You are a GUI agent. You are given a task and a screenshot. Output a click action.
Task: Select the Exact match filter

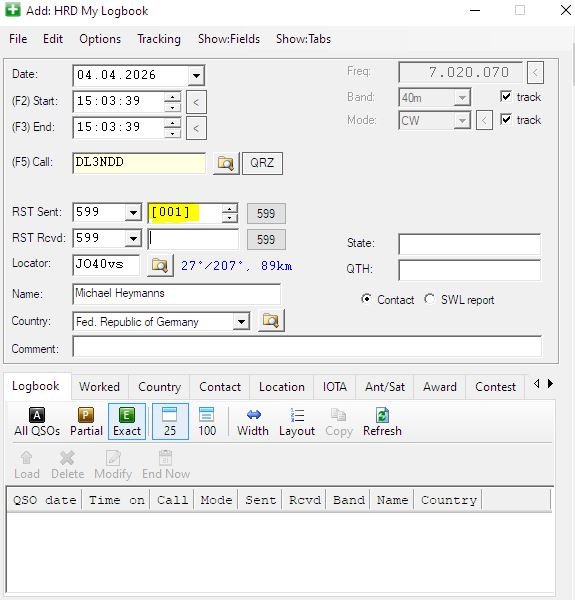127,422
